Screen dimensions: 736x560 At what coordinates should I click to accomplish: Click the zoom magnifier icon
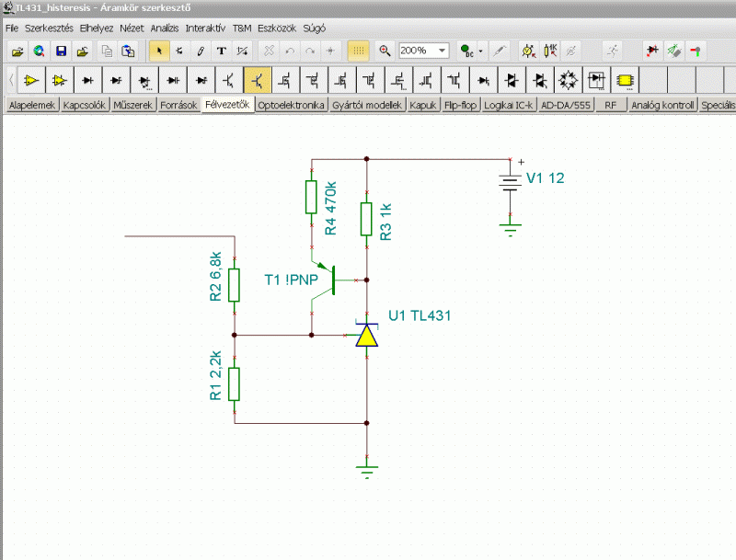[x=385, y=51]
